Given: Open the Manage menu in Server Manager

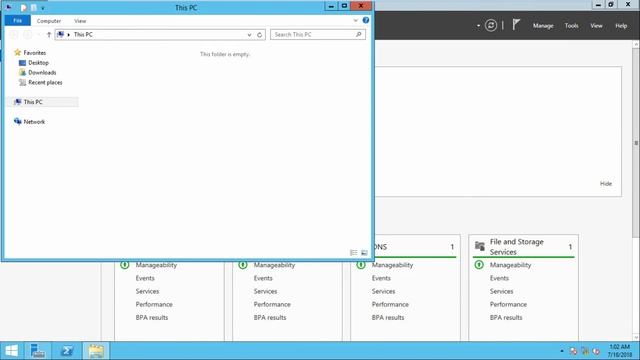Looking at the screenshot, I should (543, 26).
